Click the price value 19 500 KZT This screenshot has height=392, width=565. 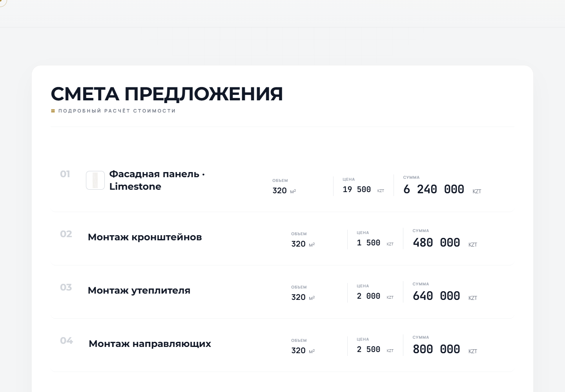click(363, 190)
